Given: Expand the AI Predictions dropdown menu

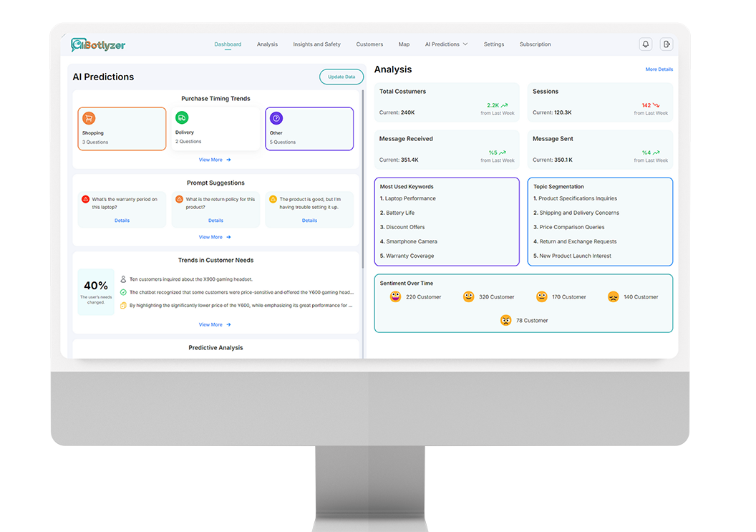Looking at the screenshot, I should pos(446,44).
